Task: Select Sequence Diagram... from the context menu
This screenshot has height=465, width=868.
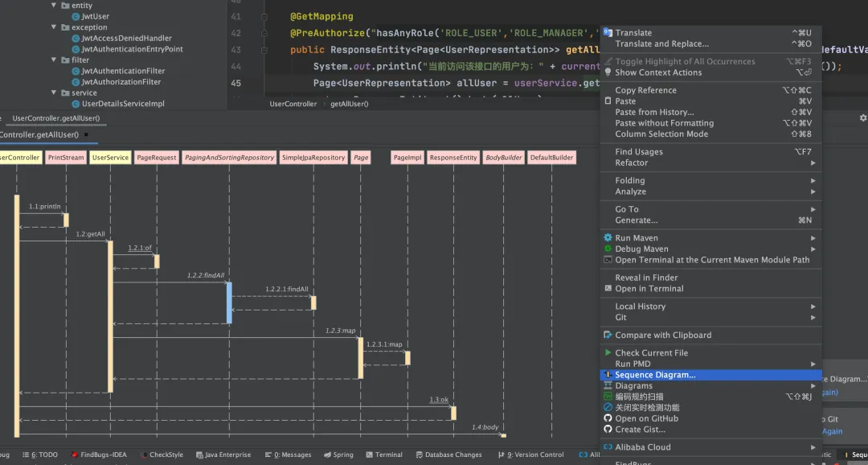Action: 655,375
